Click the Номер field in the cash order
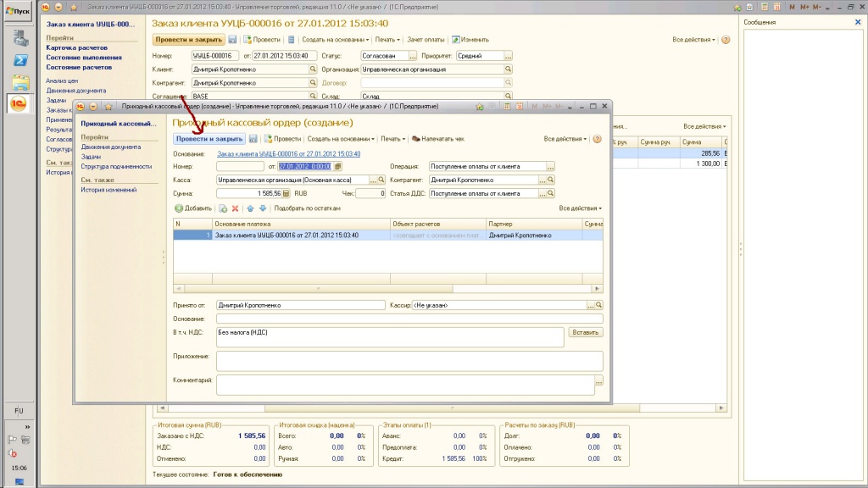Viewport: 868px width, 488px height. [240, 167]
